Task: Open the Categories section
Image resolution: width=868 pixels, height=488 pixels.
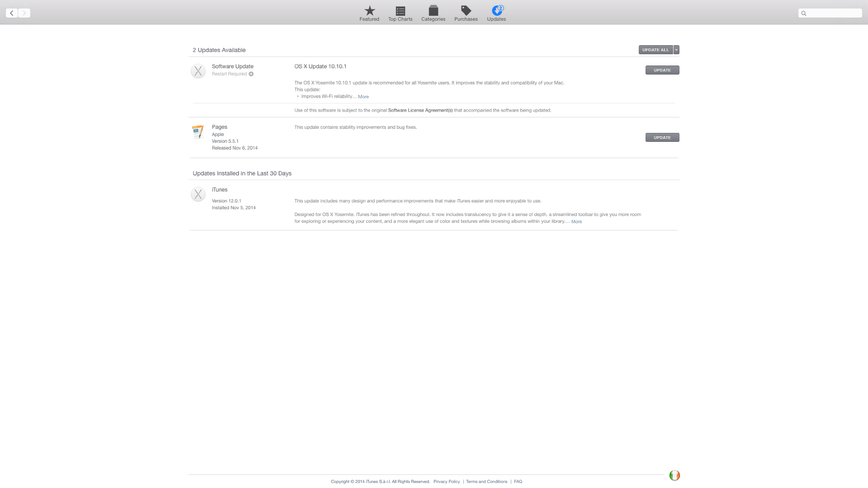Action: (x=433, y=13)
